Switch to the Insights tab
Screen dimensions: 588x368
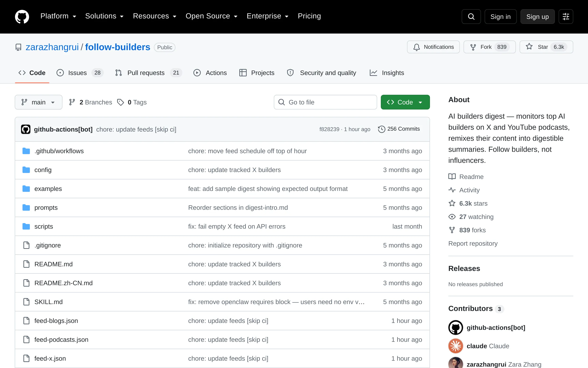click(387, 73)
